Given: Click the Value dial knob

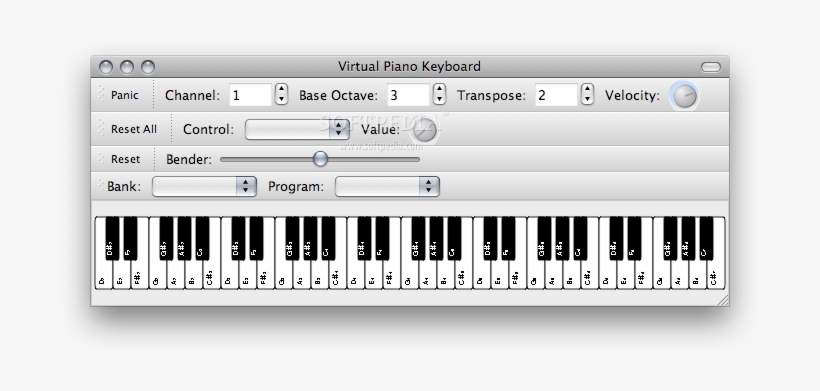Looking at the screenshot, I should [425, 130].
